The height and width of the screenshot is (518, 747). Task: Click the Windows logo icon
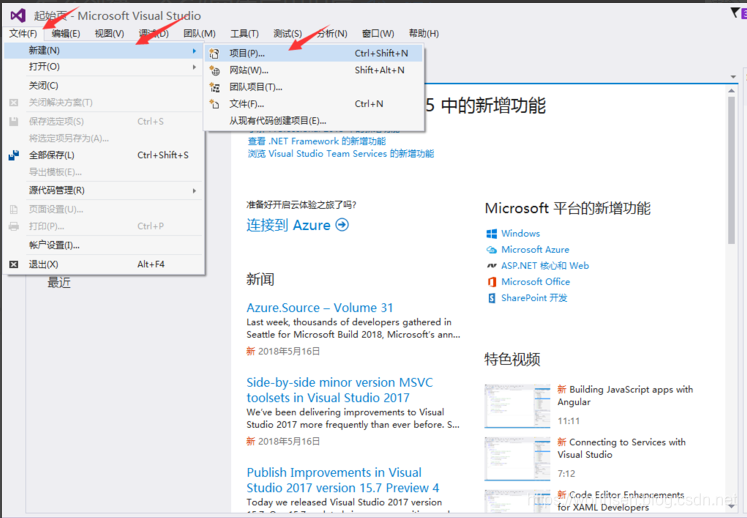(x=492, y=234)
